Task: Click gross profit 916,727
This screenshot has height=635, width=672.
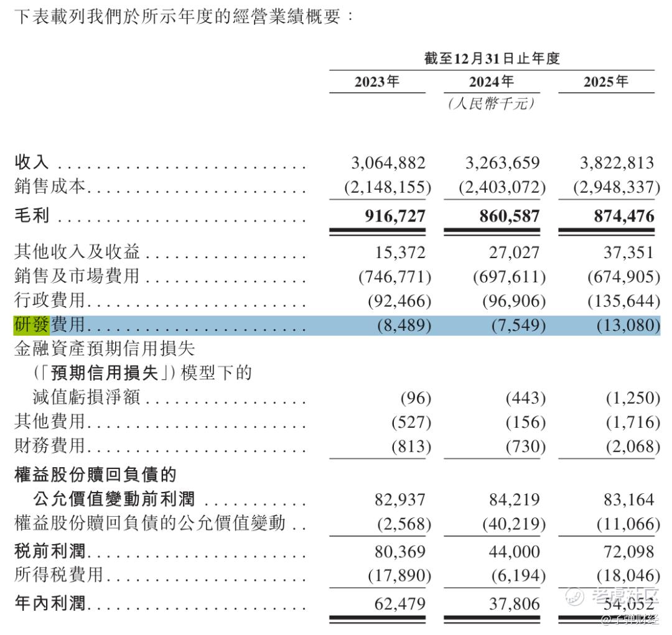Action: click(395, 216)
